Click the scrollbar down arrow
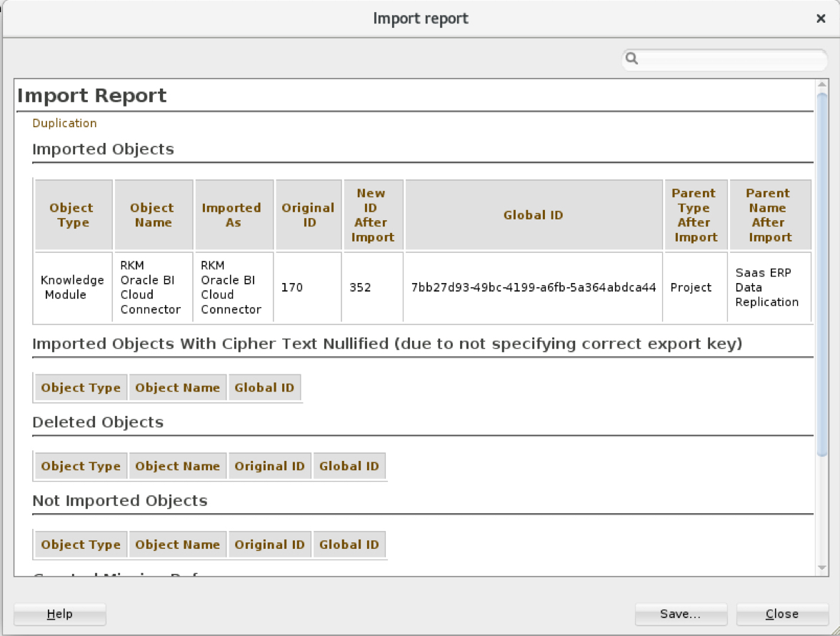Screen dimensions: 840x636 pos(821,568)
